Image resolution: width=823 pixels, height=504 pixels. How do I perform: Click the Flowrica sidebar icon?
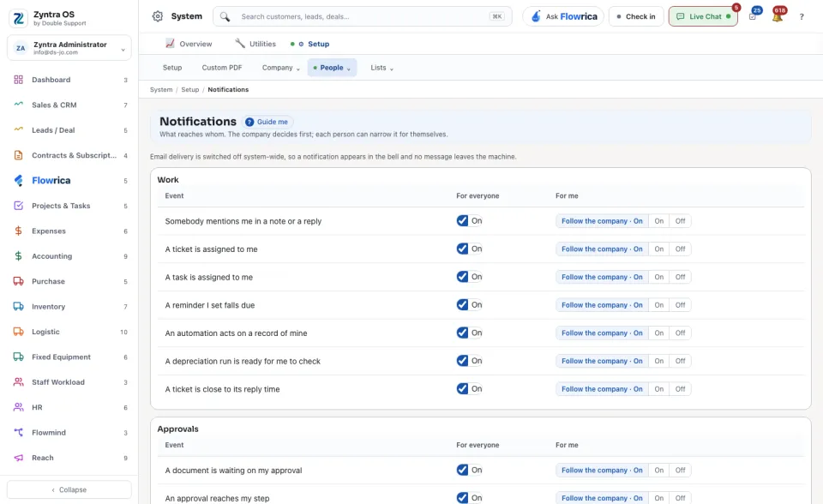[x=18, y=181]
